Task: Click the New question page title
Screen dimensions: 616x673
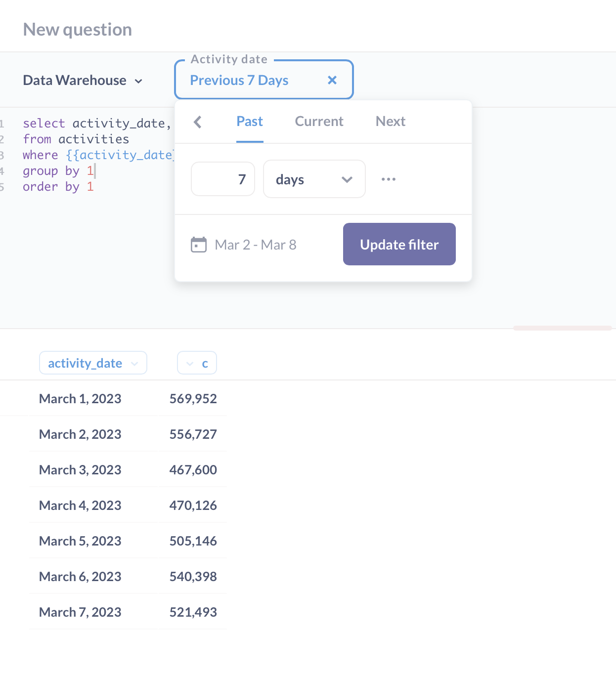Action: tap(77, 29)
